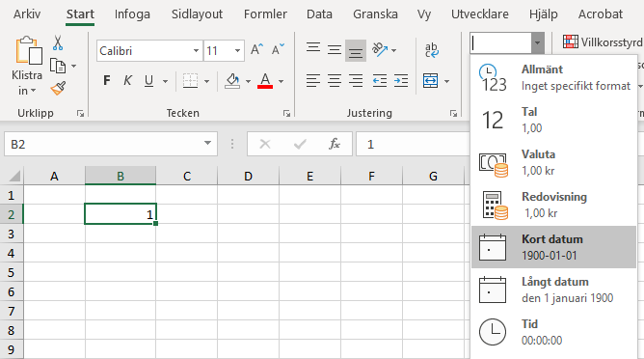
Task: Click the Fill Color bucket icon
Action: pyautogui.click(x=232, y=81)
